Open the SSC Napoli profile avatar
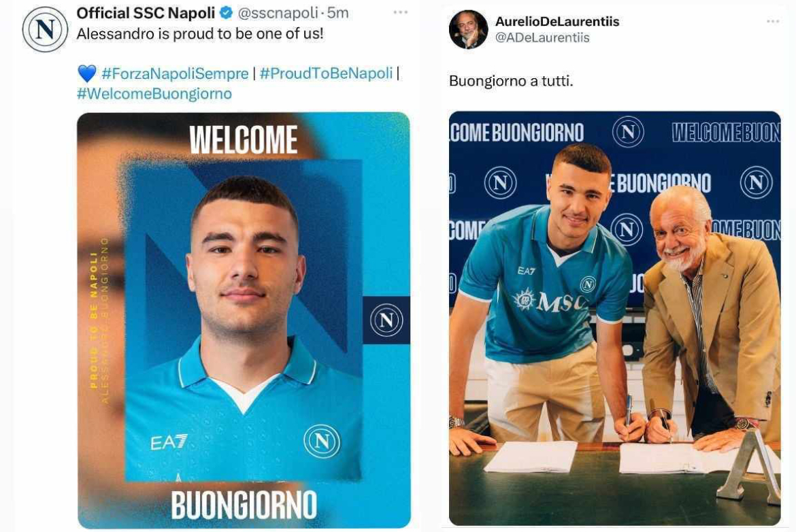Viewport: 796px width, 532px height. (45, 29)
